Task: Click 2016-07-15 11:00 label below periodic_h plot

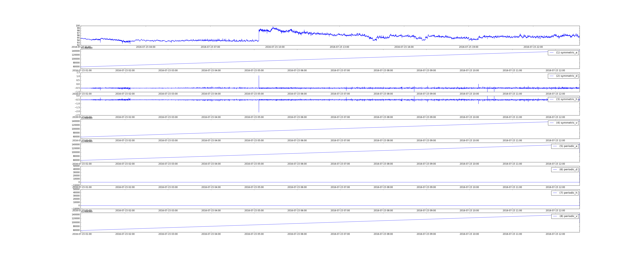Action: [x=512, y=211]
